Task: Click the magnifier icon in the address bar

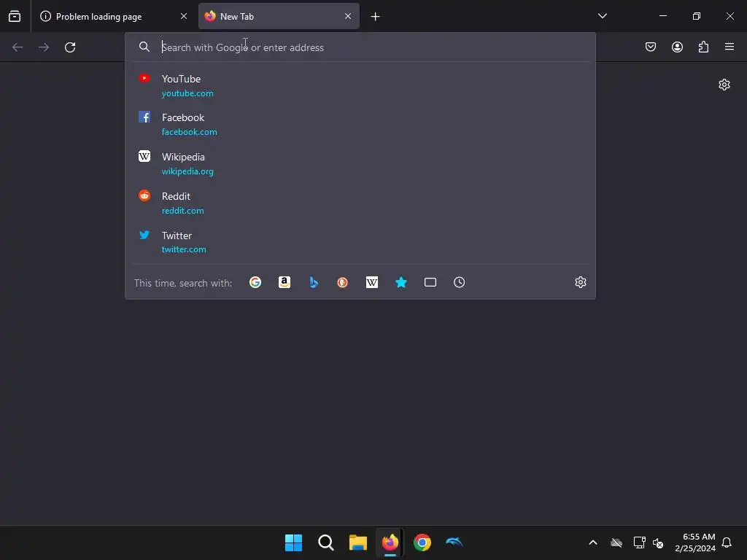Action: click(x=144, y=47)
